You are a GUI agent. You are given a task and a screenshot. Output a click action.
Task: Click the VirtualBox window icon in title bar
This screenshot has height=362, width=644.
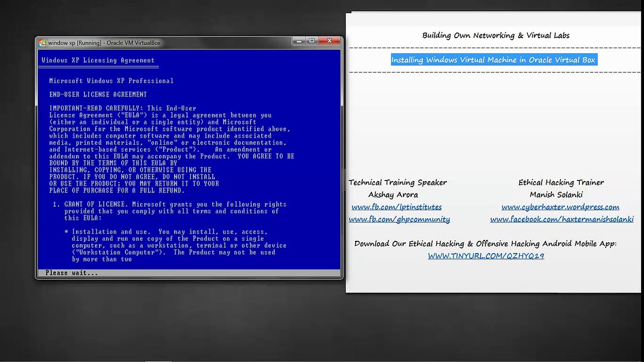[x=42, y=43]
